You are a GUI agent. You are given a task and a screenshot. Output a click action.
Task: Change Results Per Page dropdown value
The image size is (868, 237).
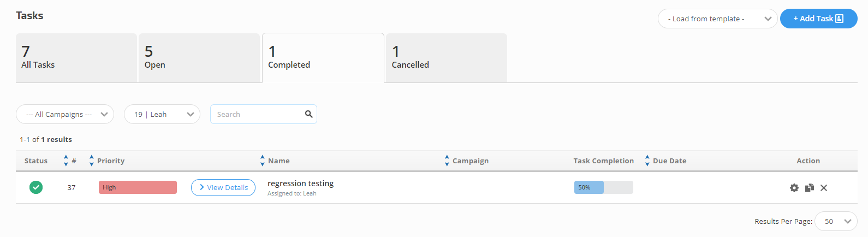click(836, 221)
